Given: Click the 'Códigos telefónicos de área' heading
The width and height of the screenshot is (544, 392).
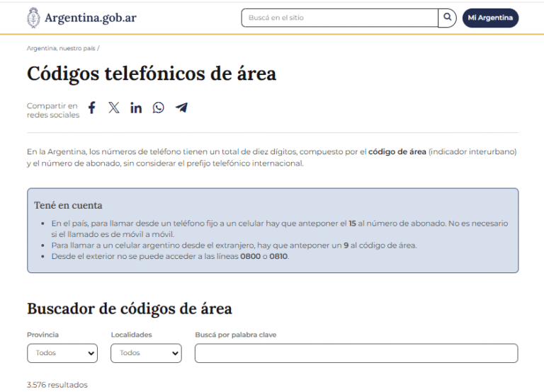Looking at the screenshot, I should pos(152,74).
